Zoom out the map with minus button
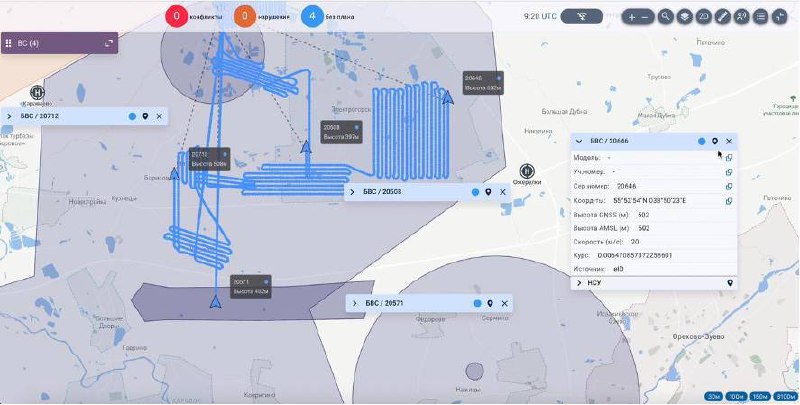 [x=645, y=17]
